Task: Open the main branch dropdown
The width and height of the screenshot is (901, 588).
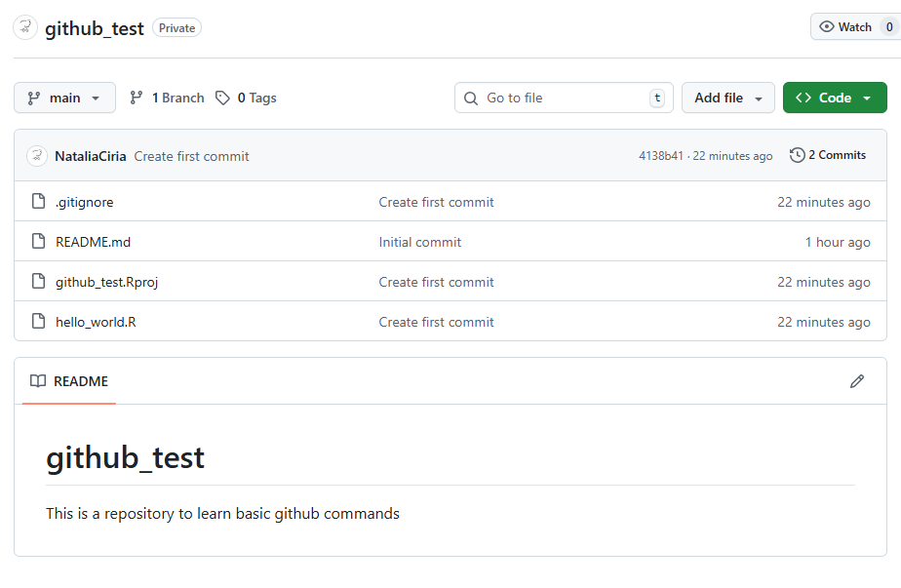Action: pyautogui.click(x=64, y=98)
